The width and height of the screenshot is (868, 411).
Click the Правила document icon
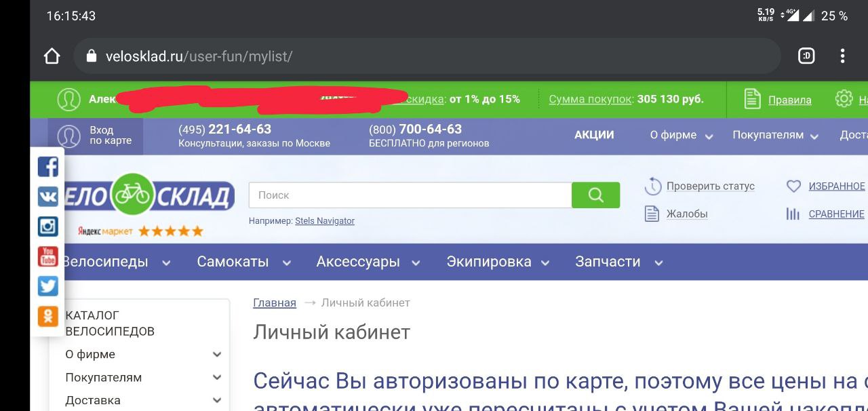752,99
